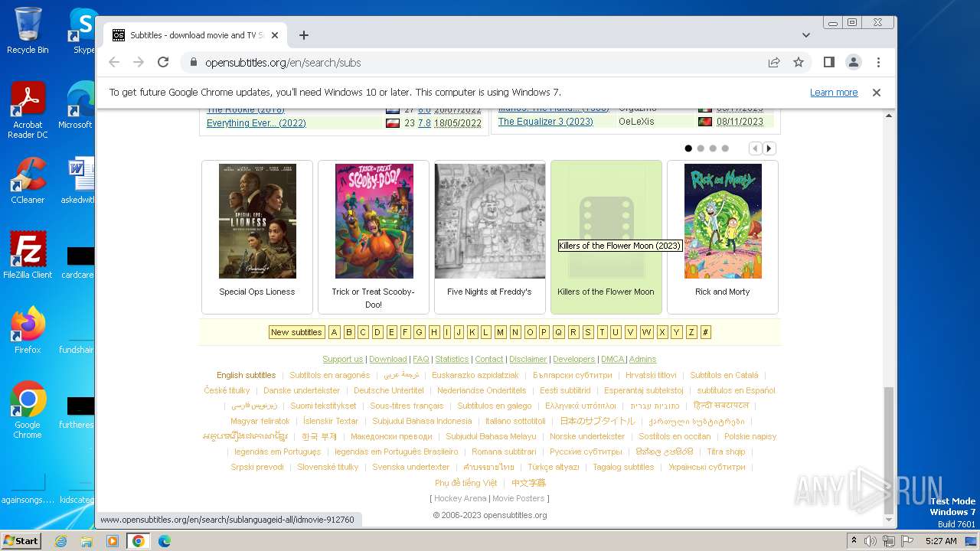Open Five Nights at Freddy's poster
Image resolution: width=980 pixels, height=551 pixels.
(490, 221)
